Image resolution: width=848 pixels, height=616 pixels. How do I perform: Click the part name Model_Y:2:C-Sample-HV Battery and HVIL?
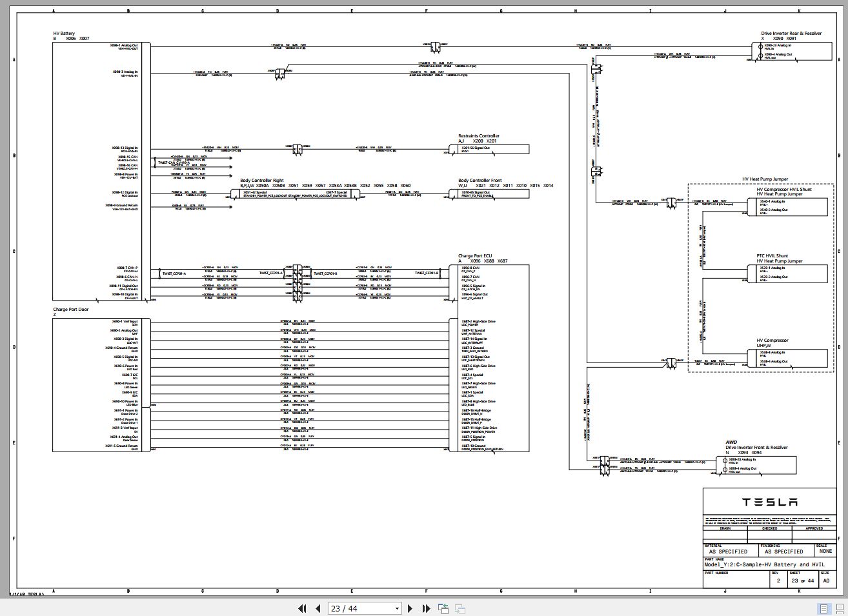(764, 564)
